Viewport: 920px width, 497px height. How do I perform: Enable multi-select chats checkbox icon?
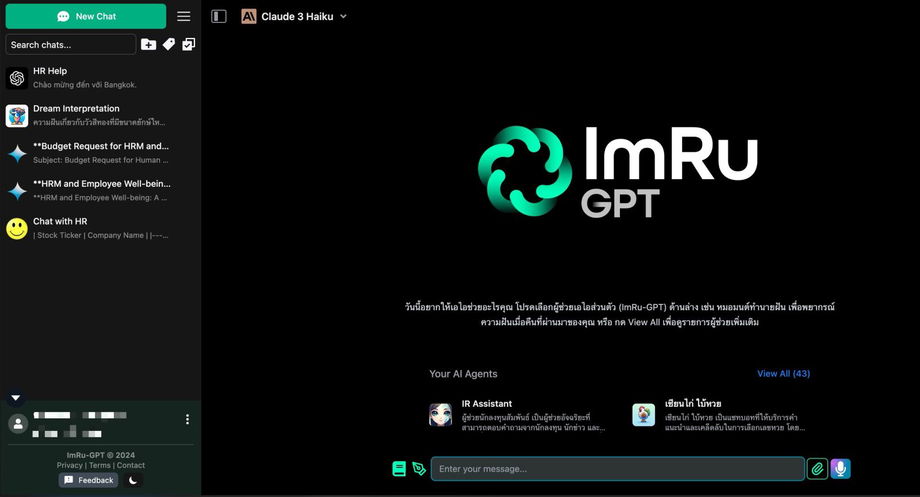click(188, 45)
